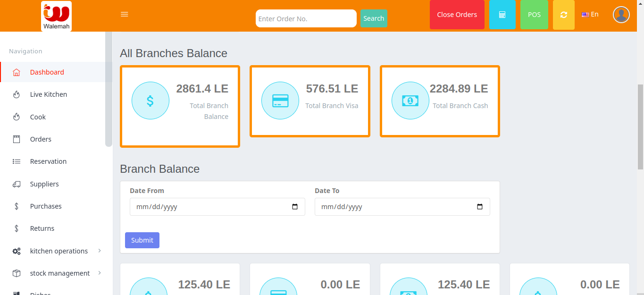This screenshot has height=295, width=644.
Task: Click the Total Branch Visa card icon
Action: coord(280,101)
